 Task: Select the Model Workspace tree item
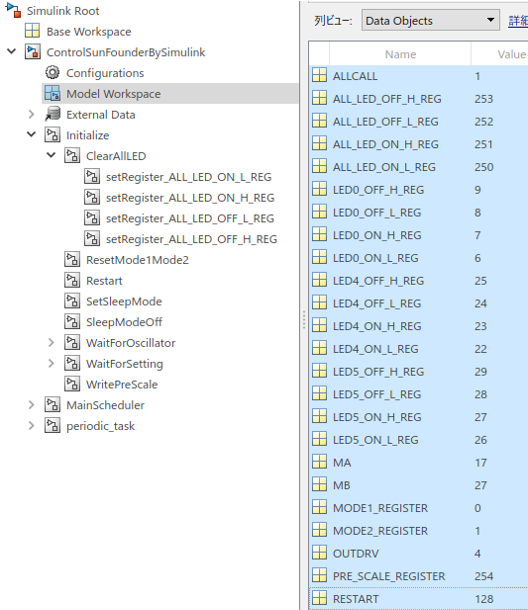[113, 94]
